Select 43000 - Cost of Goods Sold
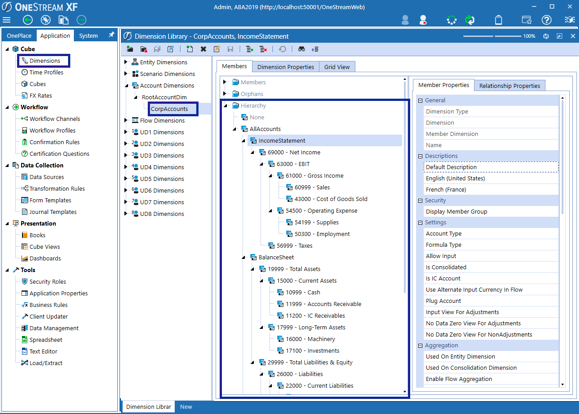The image size is (579, 414). 331,199
